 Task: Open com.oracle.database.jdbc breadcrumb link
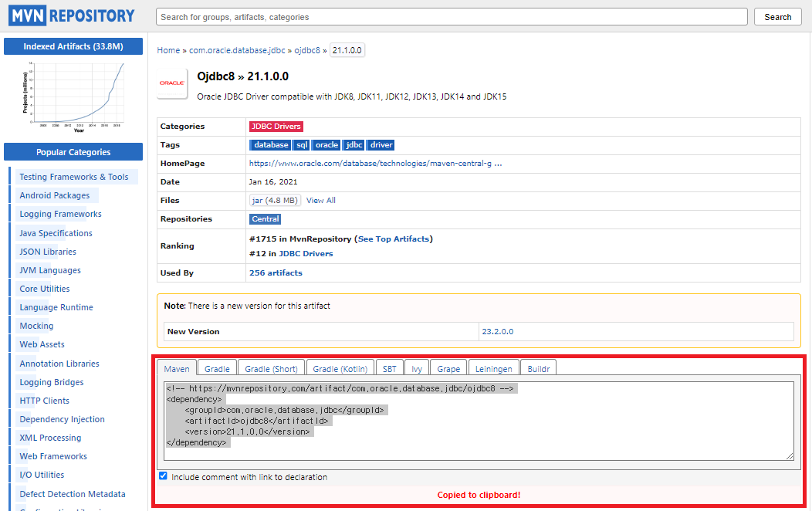(x=237, y=50)
